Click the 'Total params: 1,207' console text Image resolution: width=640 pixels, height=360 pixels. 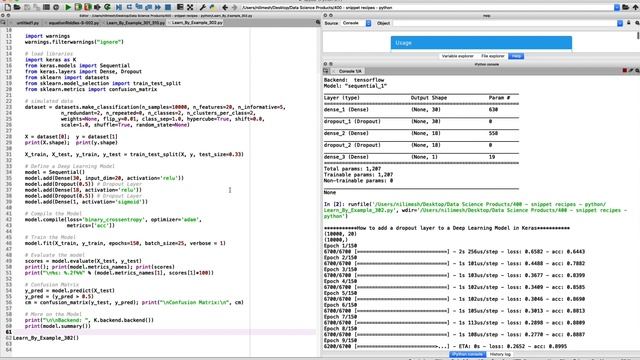point(352,169)
